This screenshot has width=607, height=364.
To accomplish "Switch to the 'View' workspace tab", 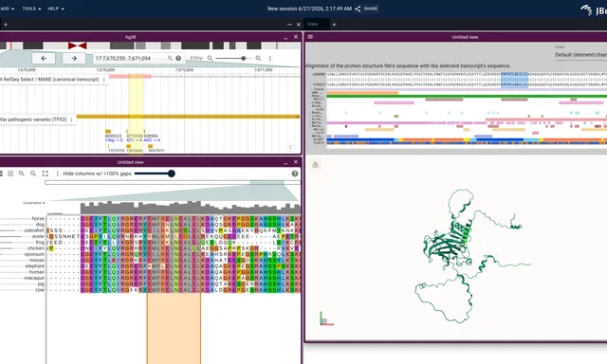I will pos(312,24).
